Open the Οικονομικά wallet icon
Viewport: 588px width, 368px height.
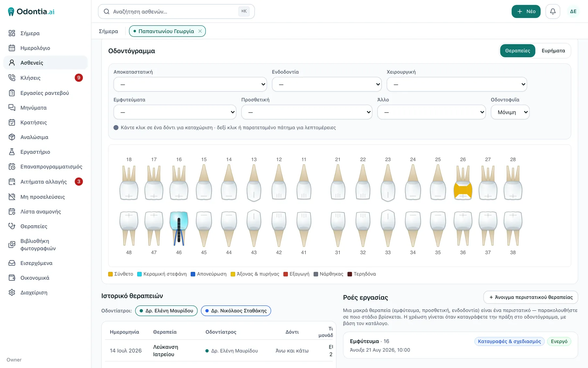(x=12, y=278)
